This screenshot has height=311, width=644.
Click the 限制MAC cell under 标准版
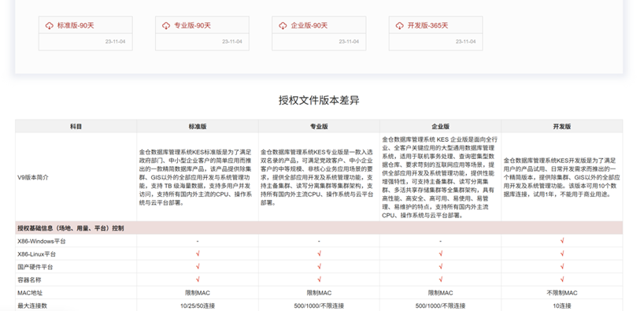[198, 293]
